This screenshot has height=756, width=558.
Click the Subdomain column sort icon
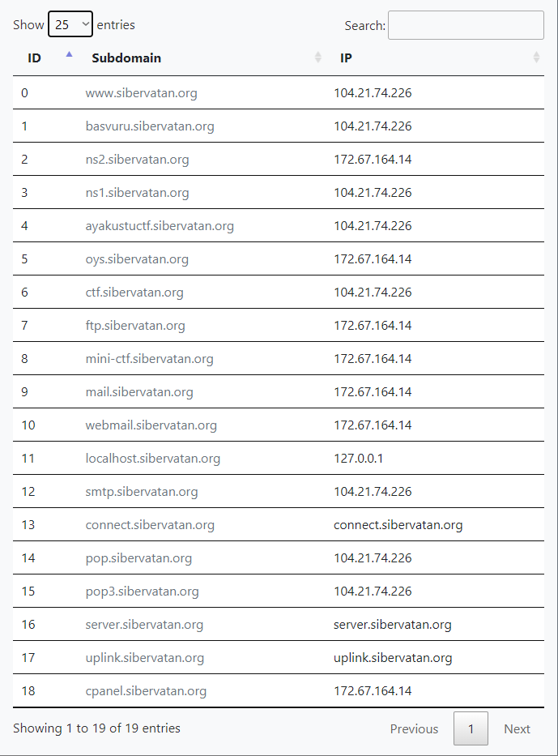coord(318,58)
